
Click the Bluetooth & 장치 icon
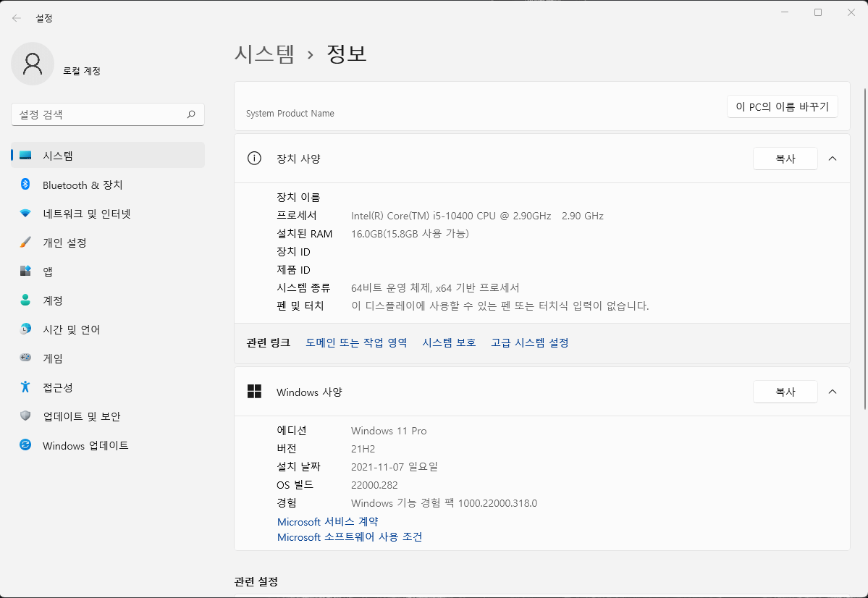[25, 184]
